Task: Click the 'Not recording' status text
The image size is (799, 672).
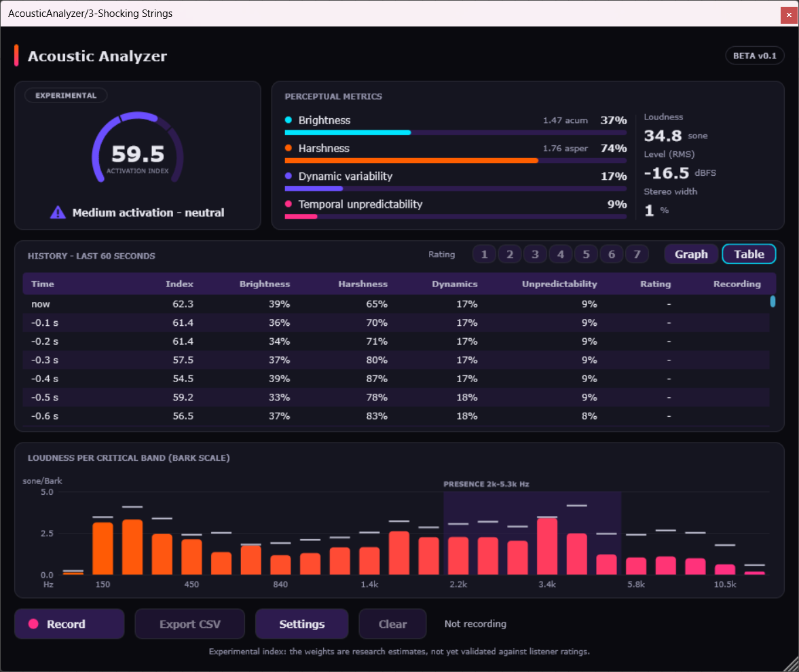Action: pos(475,624)
